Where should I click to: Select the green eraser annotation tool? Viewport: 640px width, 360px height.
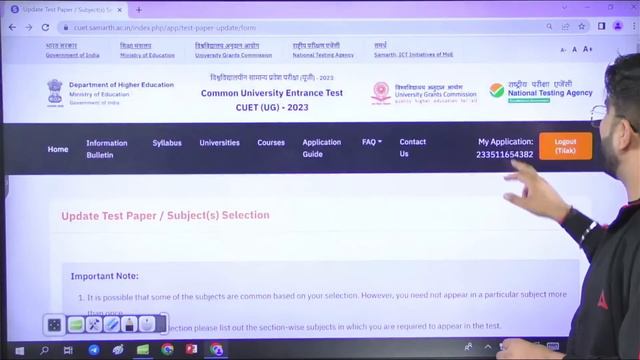click(76, 325)
